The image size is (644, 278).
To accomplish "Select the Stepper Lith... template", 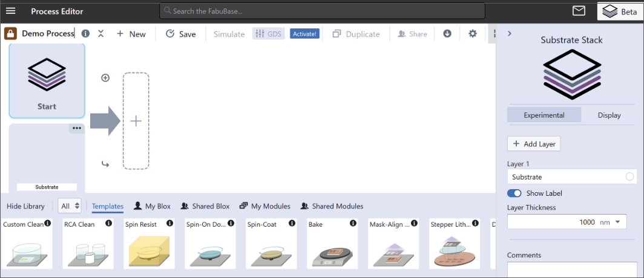I will click(x=455, y=244).
